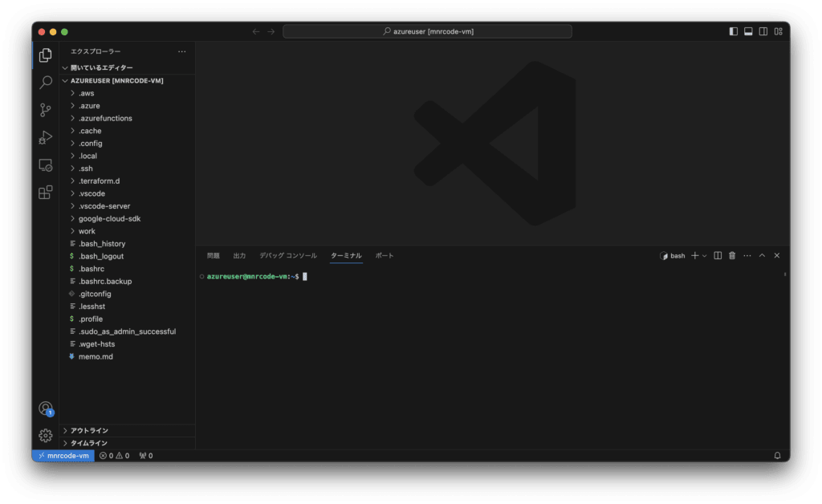
Task: Open the .bash_history file
Action: pos(128,244)
